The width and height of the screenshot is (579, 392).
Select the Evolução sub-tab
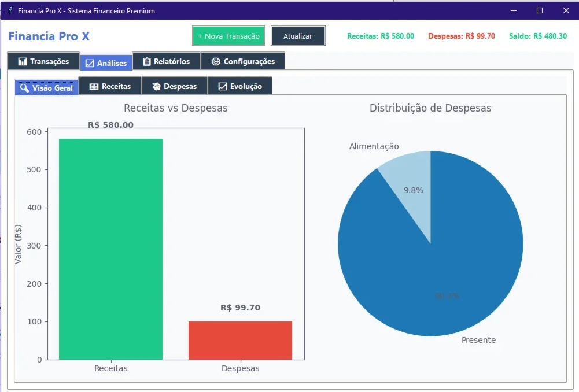240,86
